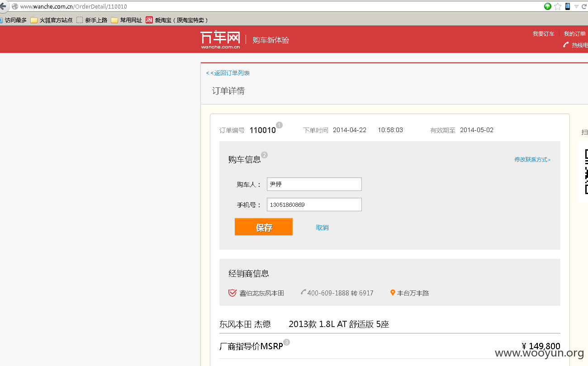588x366 pixels.
Task: Click the grey dealer phone icon
Action: pos(303,292)
